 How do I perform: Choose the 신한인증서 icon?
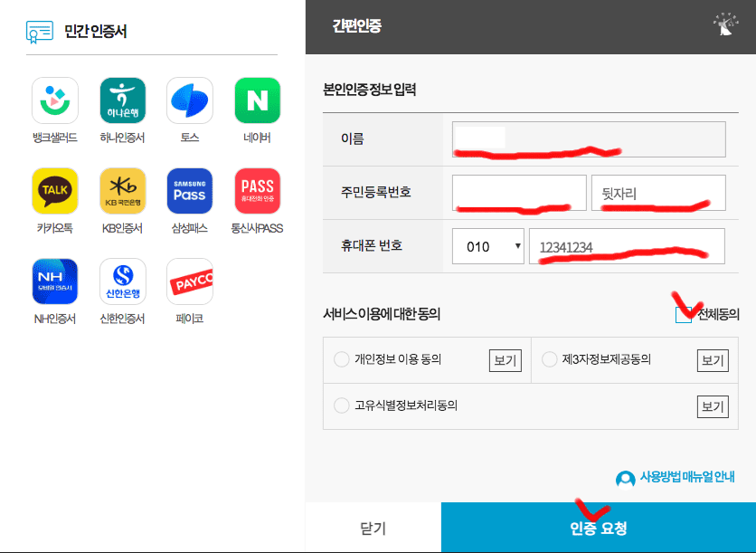[122, 281]
